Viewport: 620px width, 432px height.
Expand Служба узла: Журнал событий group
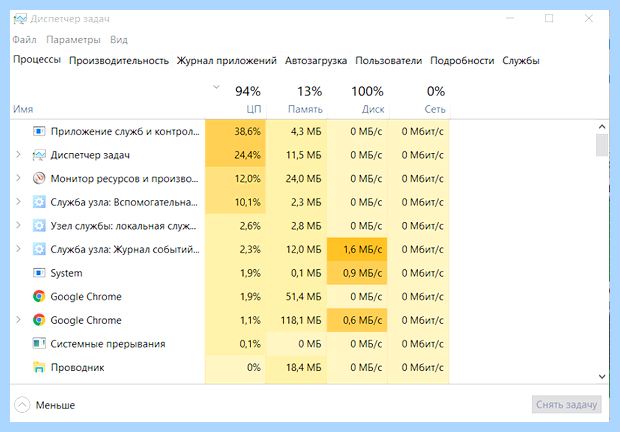click(18, 249)
